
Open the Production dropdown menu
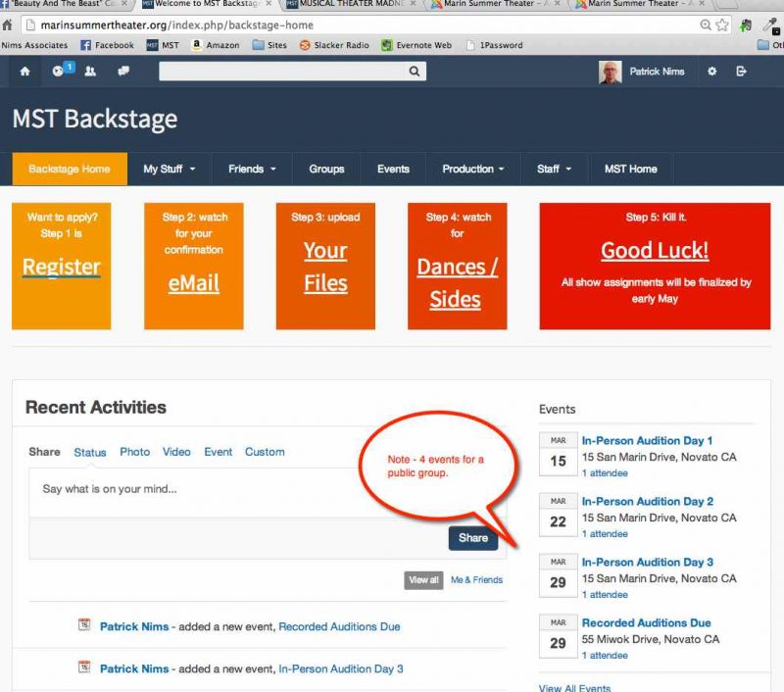click(472, 169)
